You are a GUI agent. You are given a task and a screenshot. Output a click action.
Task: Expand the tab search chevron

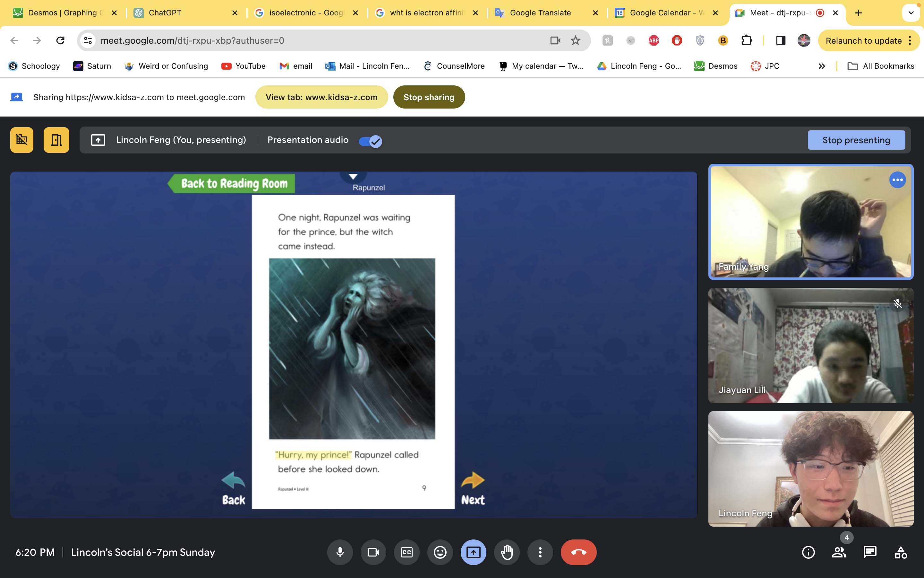point(911,13)
